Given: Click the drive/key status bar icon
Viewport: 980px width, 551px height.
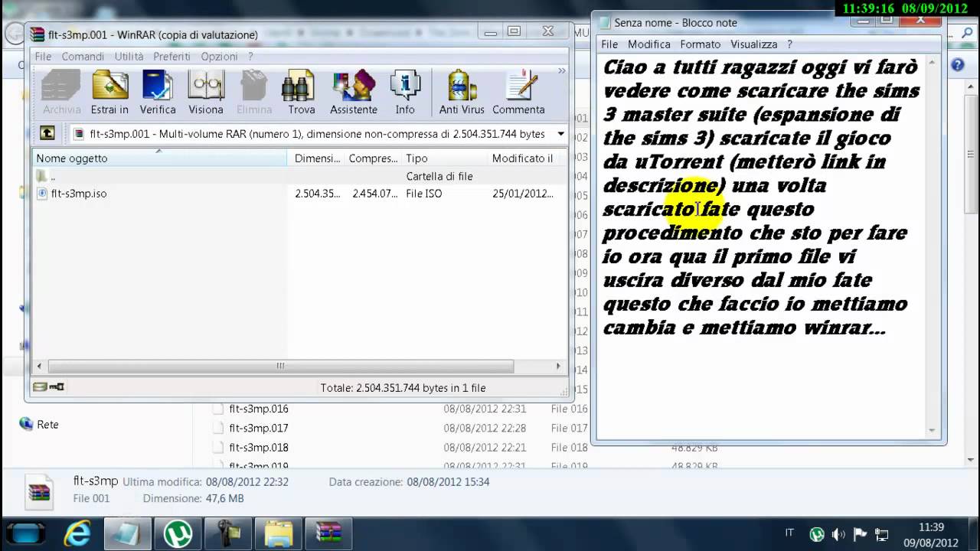Looking at the screenshot, I should tap(49, 387).
